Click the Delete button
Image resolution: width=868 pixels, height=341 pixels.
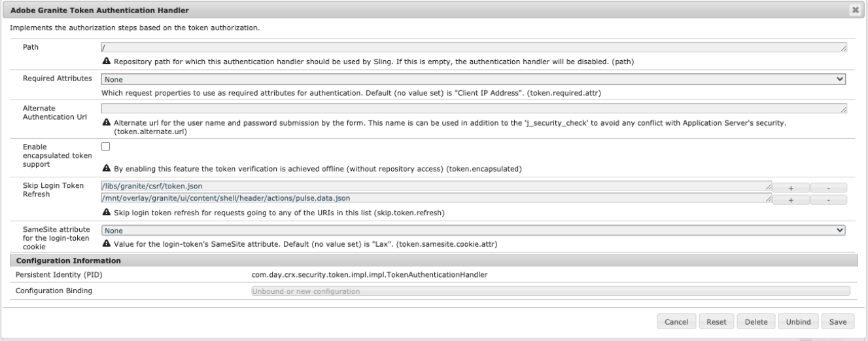coord(756,321)
